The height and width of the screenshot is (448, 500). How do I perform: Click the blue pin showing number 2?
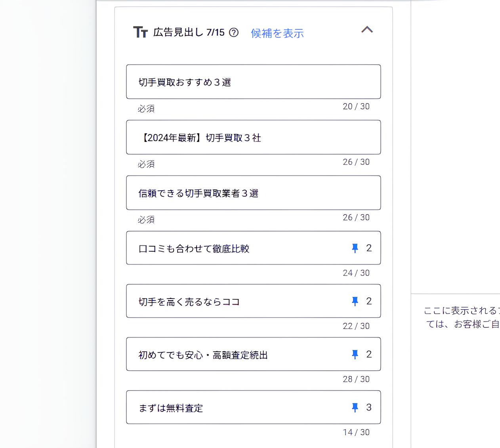pos(355,248)
